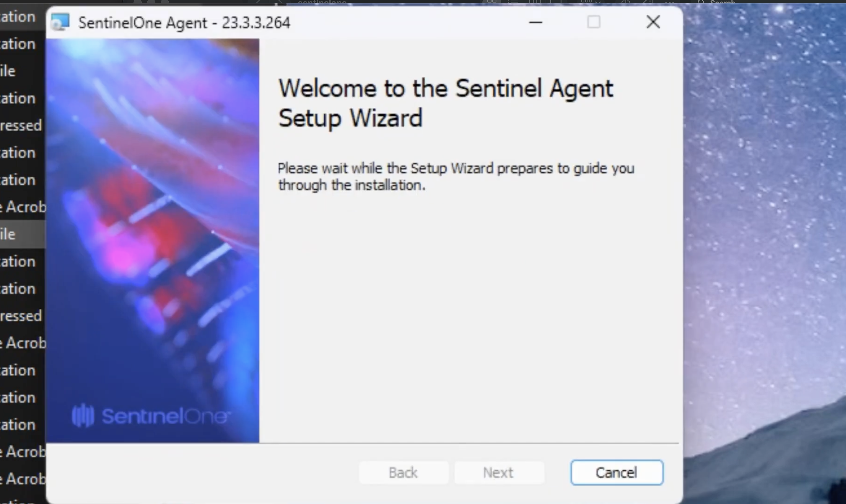Open the installer icon menu in title bar
Image resolution: width=846 pixels, height=504 pixels.
click(x=60, y=22)
